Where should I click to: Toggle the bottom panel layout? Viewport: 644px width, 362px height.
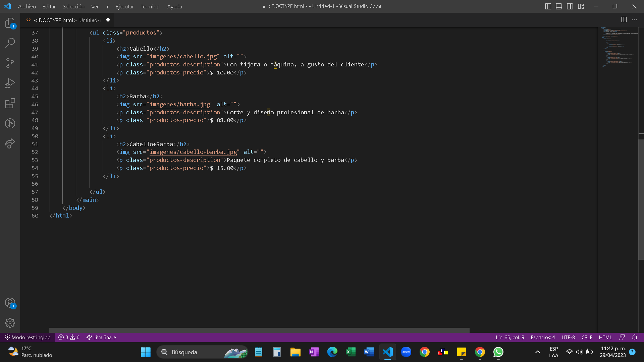click(559, 6)
